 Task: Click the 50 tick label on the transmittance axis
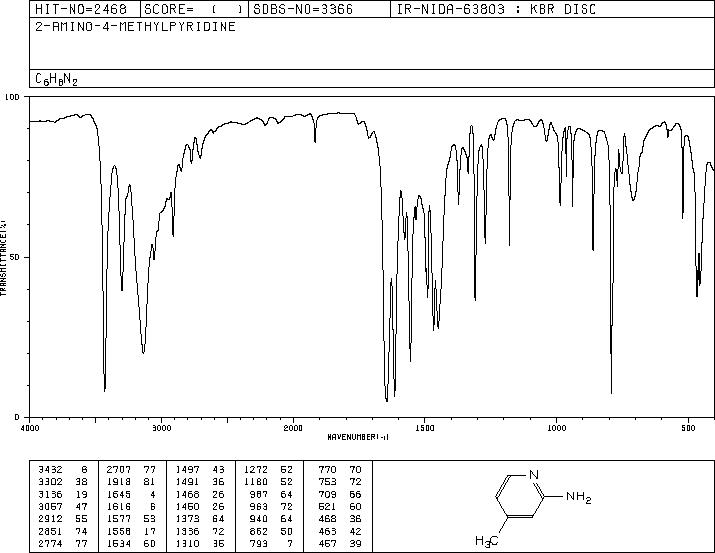pos(15,257)
